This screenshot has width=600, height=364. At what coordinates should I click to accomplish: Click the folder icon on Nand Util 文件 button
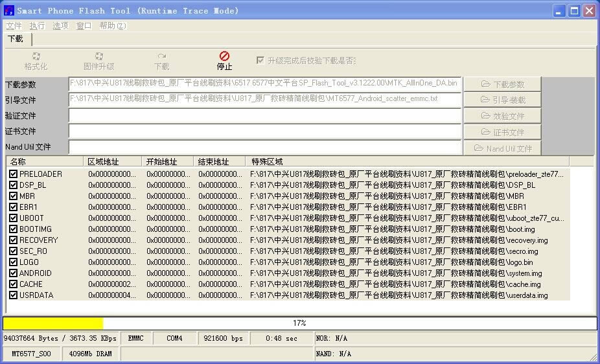[479, 148]
